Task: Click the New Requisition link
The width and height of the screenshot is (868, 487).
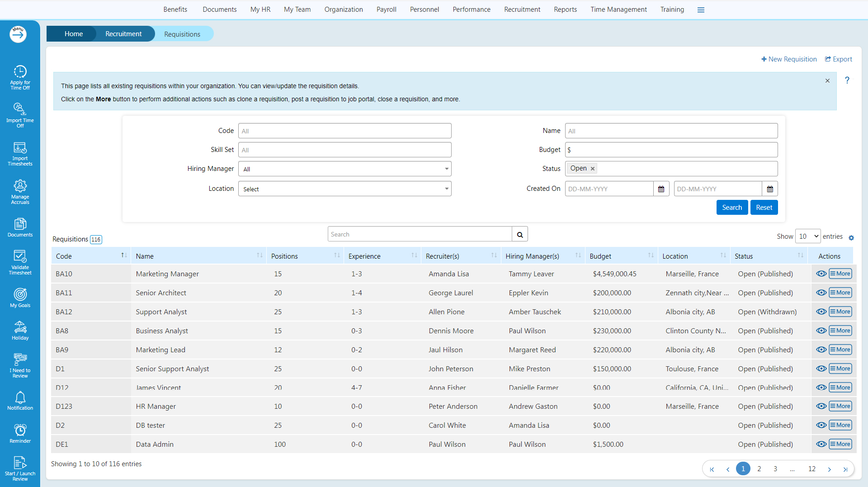Action: coord(789,59)
